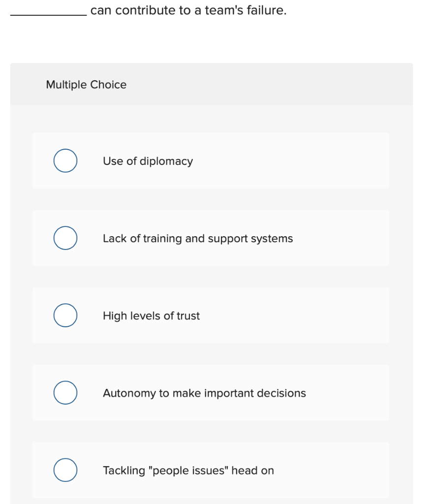Select the last answer choice card
The image size is (436, 504).
coord(211,470)
